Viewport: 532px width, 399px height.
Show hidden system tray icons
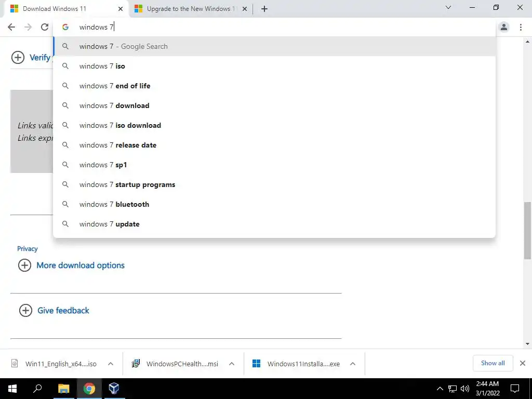[x=440, y=389]
